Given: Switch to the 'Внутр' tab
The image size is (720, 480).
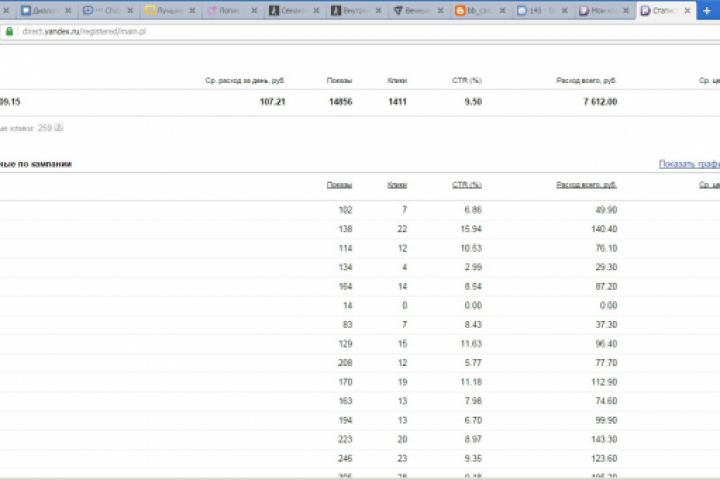Looking at the screenshot, I should (x=355, y=11).
